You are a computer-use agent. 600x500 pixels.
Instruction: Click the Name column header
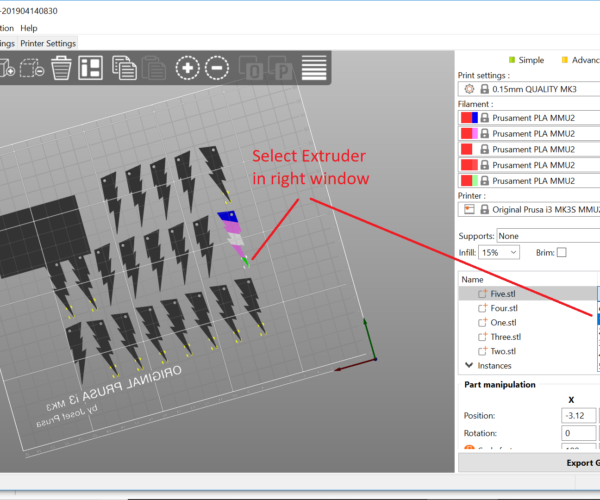tap(528, 279)
